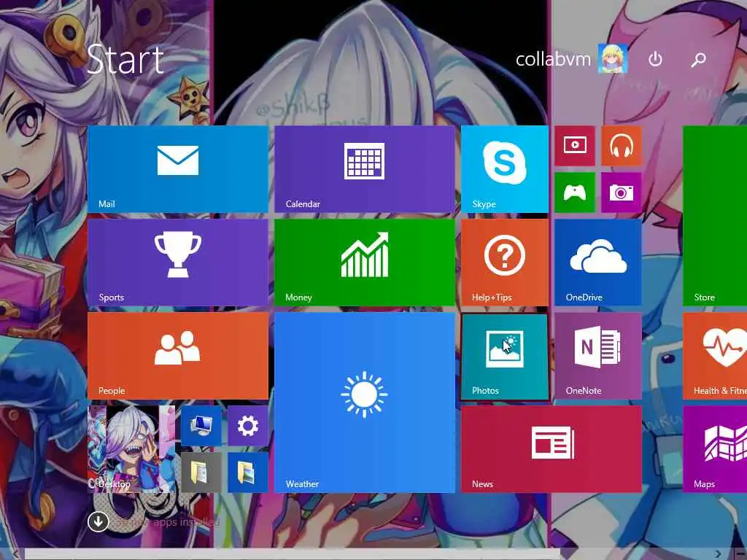Screen dimensions: 747x560
Task: Open the OneDrive tile
Action: click(x=598, y=262)
